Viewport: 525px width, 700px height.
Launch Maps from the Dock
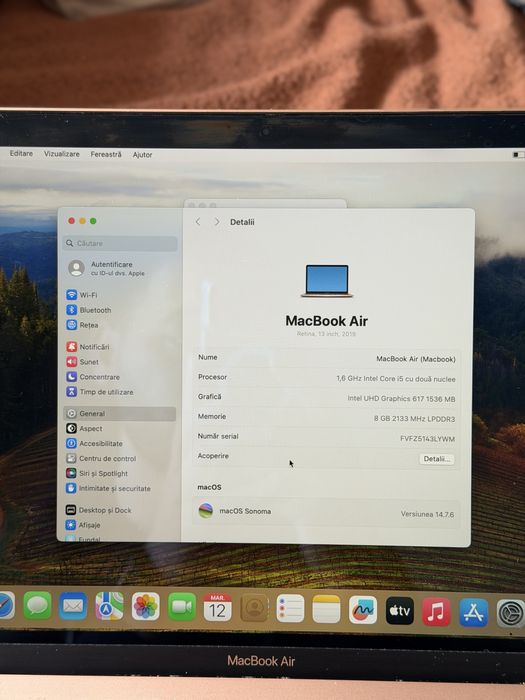109,606
